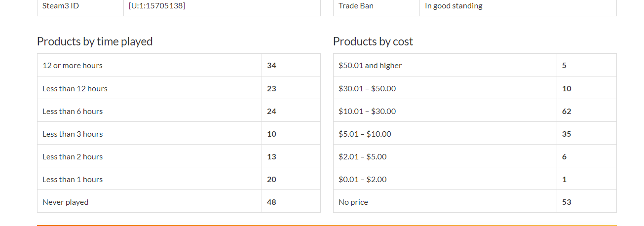Viewport: 644px width, 226px height.
Task: Select the 'Less than 12 hours' row
Action: tap(75, 89)
